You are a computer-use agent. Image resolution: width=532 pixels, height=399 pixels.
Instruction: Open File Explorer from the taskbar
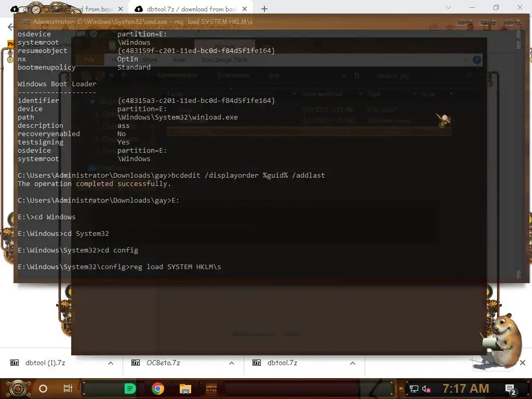coord(185,389)
